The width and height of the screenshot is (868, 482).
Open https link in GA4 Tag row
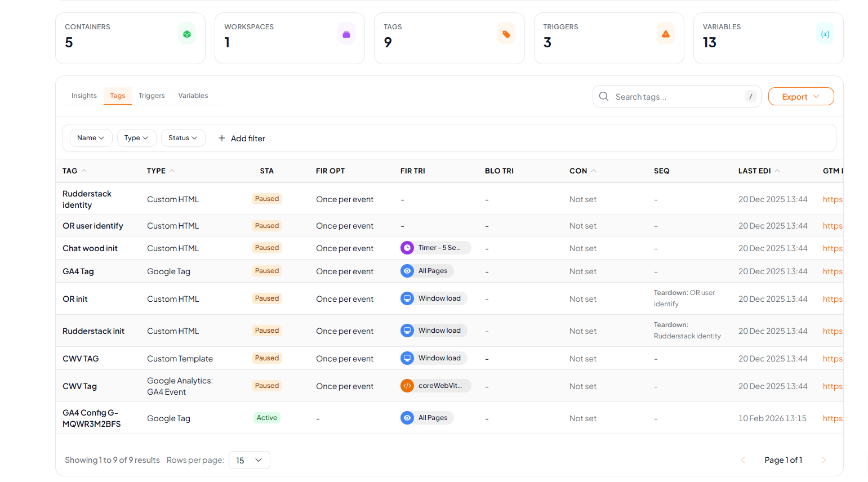(833, 271)
